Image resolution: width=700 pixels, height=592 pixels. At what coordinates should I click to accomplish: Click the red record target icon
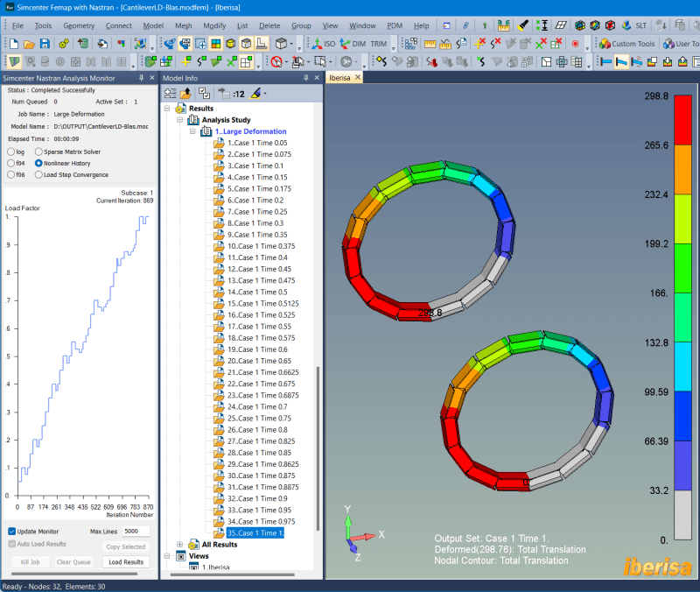(575, 44)
